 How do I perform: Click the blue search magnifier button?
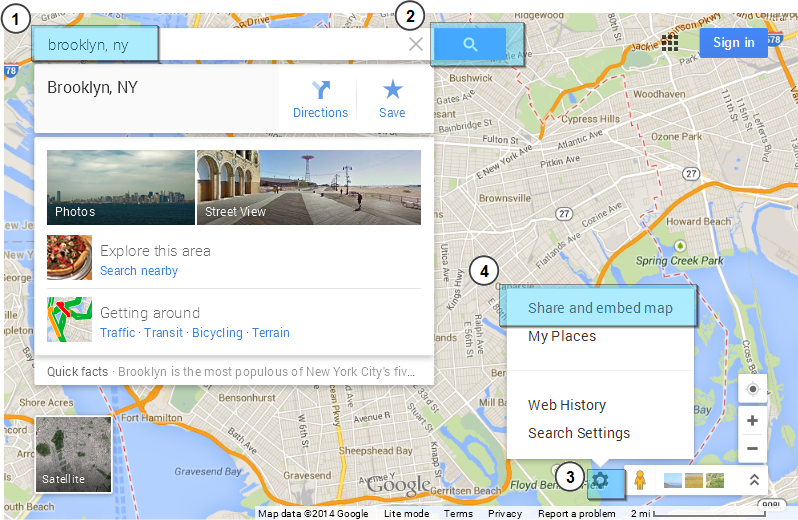pos(470,44)
